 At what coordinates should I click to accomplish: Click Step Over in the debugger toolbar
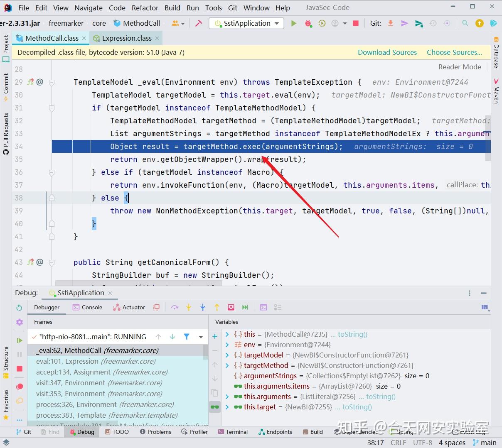(175, 307)
